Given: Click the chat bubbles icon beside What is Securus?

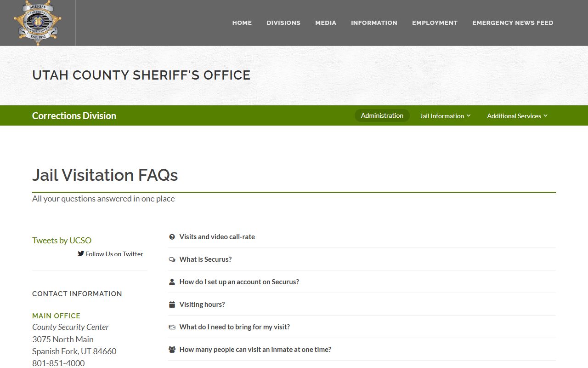Looking at the screenshot, I should click(172, 259).
